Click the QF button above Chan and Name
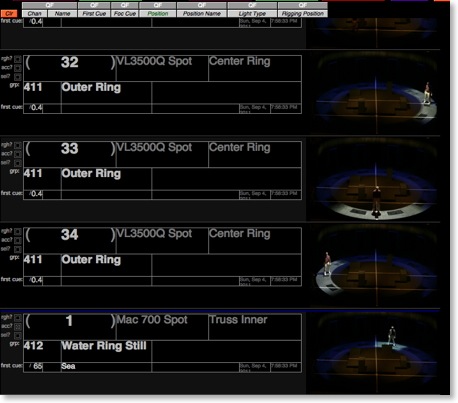Viewport: 458px width, 403px height. point(50,5)
